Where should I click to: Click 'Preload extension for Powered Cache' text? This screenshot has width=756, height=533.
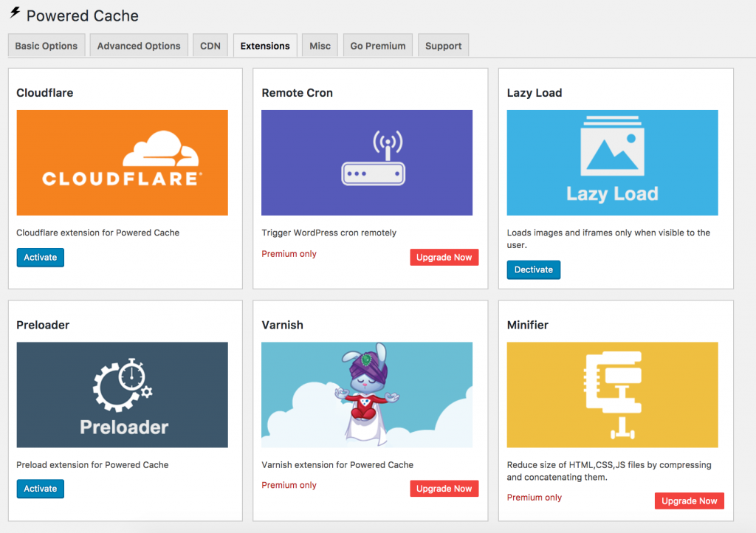(92, 465)
